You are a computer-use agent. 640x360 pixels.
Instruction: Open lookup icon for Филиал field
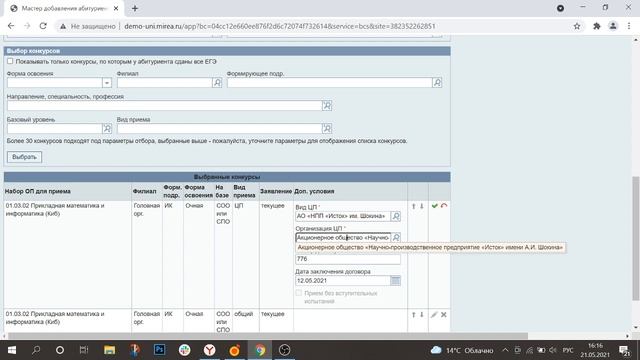click(x=217, y=83)
